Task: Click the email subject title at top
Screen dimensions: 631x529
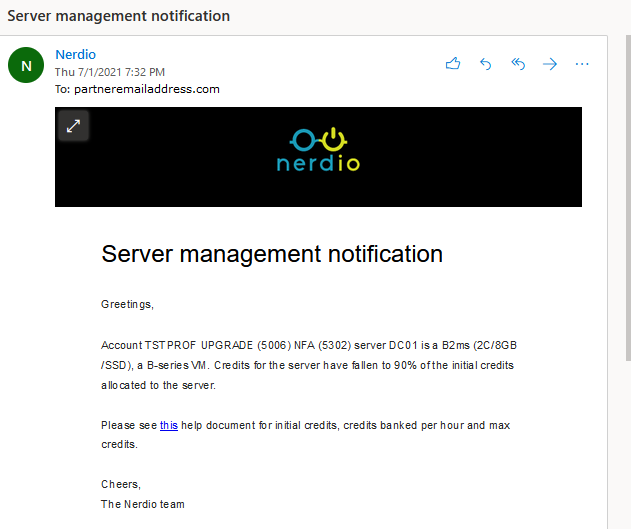Action: tap(119, 16)
